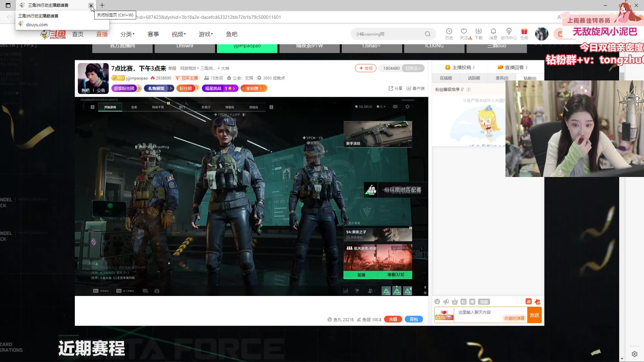Viewport: 644px width, 362px height.
Task: Select ICEKING streamer tab
Action: tap(434, 48)
